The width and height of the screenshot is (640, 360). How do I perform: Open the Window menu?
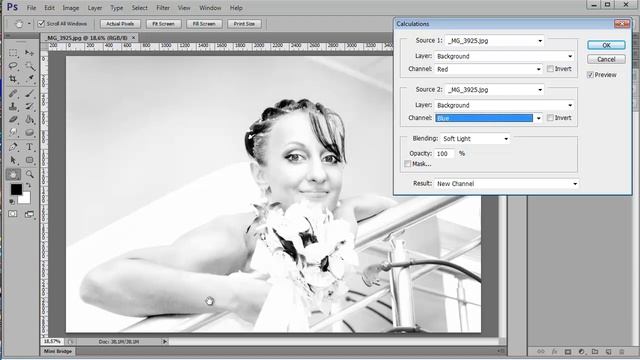[210, 8]
